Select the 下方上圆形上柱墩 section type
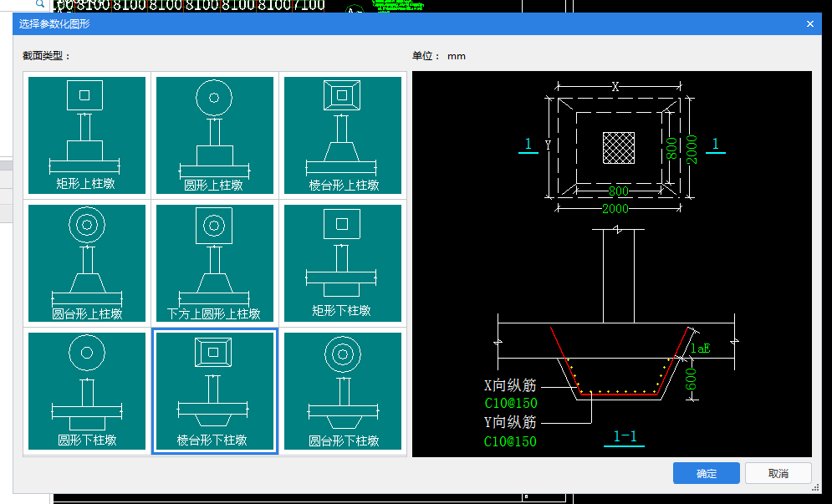Image resolution: width=832 pixels, height=504 pixels. pos(214,263)
